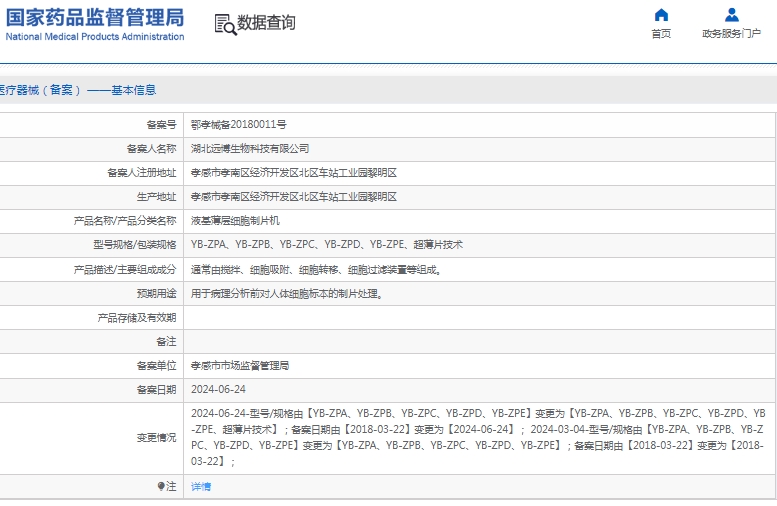This screenshot has width=777, height=506.
Task: Click the 预期用途 row label
Action: [157, 293]
